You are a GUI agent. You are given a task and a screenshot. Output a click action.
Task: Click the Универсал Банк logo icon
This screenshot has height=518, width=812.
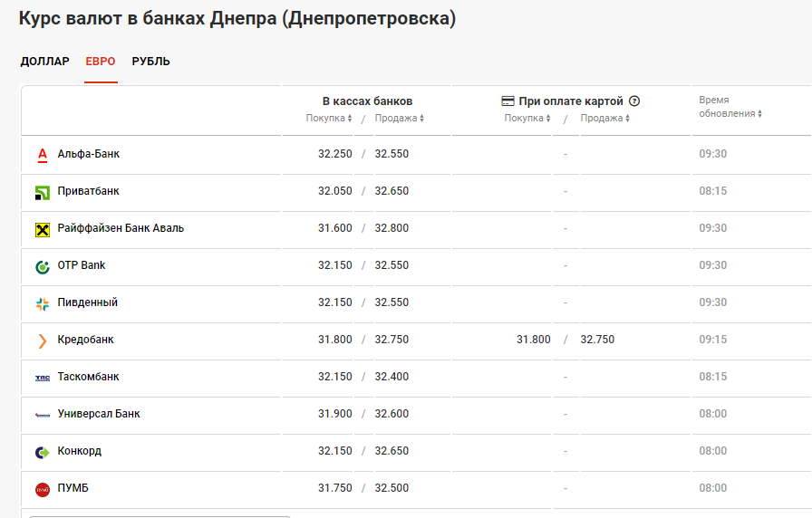click(43, 415)
